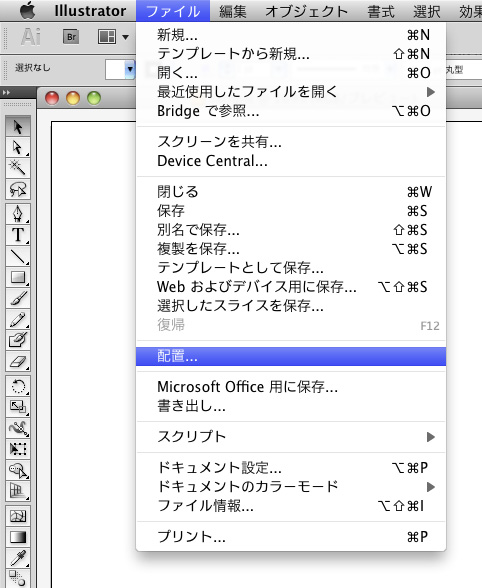482x588 pixels.
Task: Choose 選択したスライスを保存...
Action: coord(291,306)
